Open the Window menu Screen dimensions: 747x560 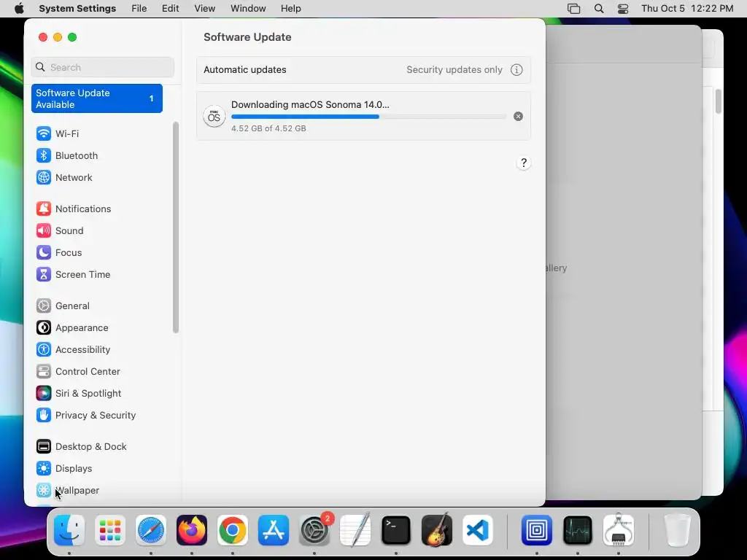click(248, 9)
